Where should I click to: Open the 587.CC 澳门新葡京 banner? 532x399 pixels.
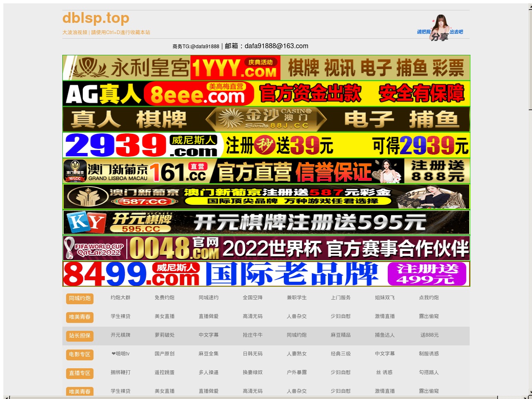click(x=266, y=197)
